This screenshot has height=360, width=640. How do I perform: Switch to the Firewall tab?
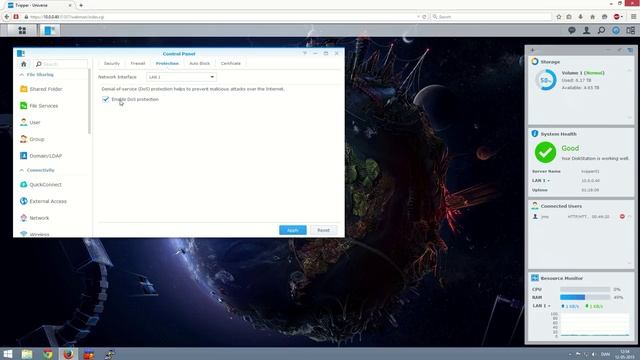(138, 64)
